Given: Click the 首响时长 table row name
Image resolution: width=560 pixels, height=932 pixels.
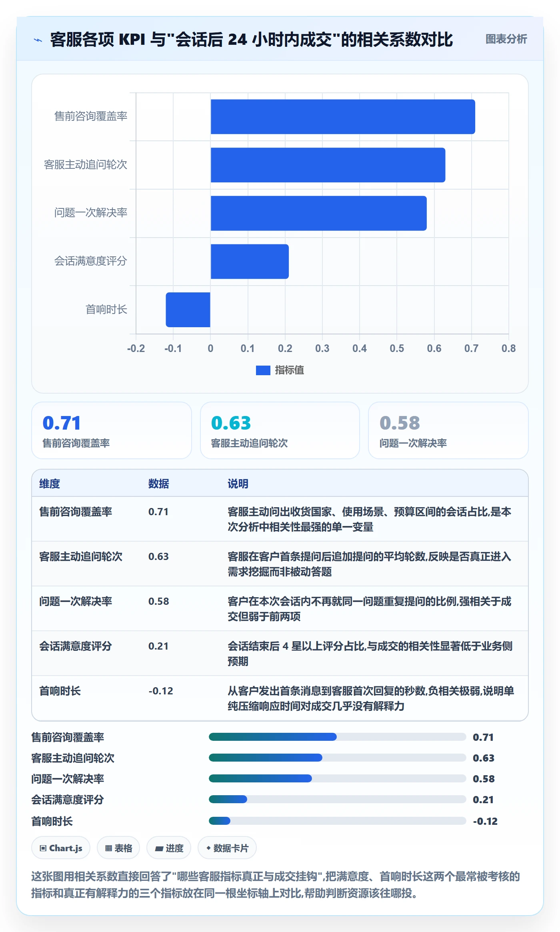Looking at the screenshot, I should click(x=60, y=691).
